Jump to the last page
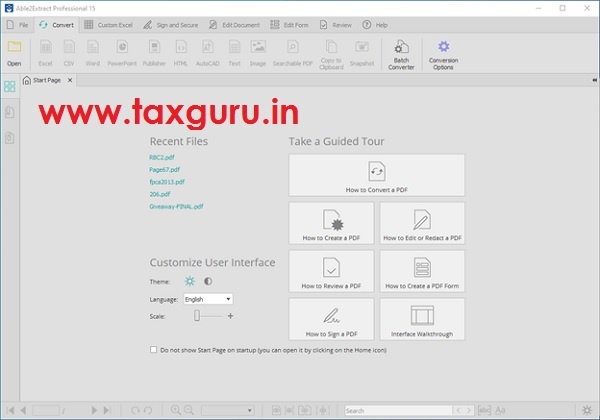The image size is (600, 420). pos(108,410)
